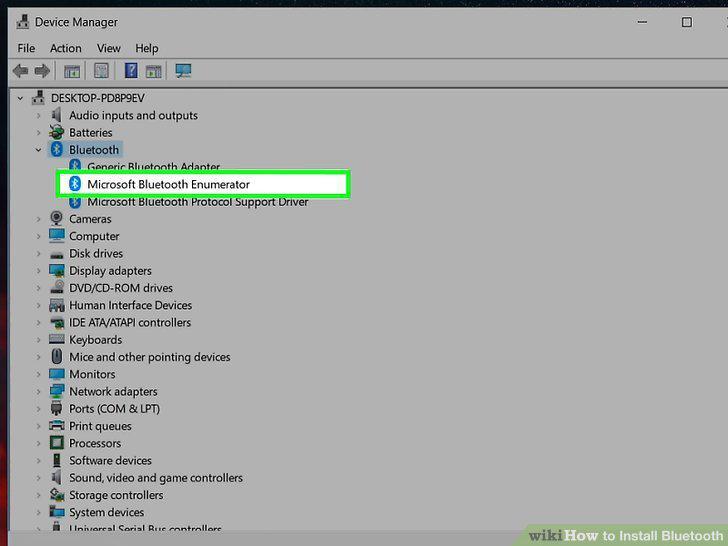Click the Audio inputs and outputs speaker icon
728x546 pixels.
point(57,115)
